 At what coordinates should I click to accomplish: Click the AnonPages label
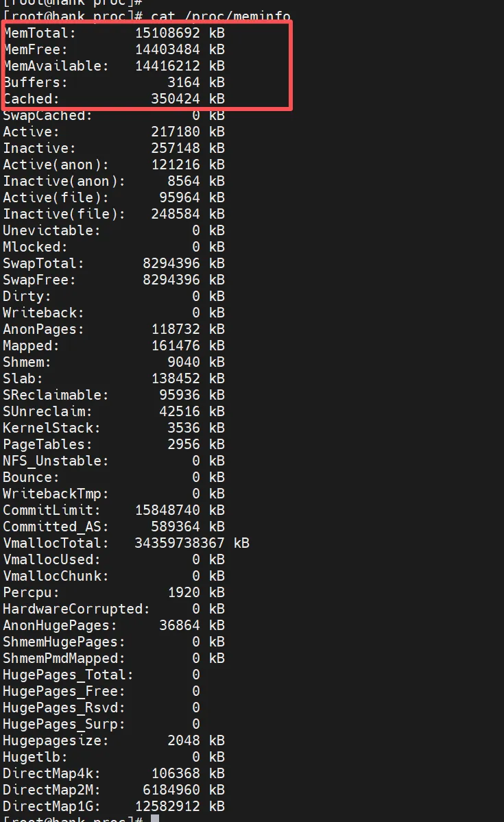point(44,329)
